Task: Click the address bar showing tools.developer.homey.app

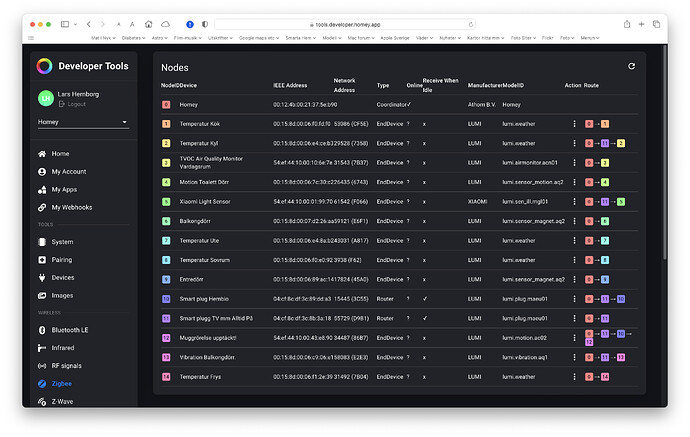Action: pyautogui.click(x=345, y=24)
